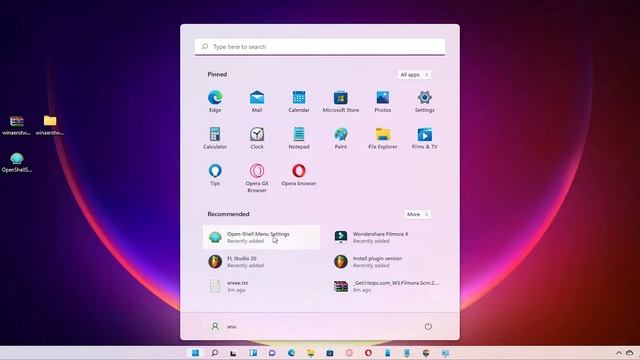The height and width of the screenshot is (360, 640).
Task: Select the winaerotweaker archive desktop icon
Action: pyautogui.click(x=17, y=125)
